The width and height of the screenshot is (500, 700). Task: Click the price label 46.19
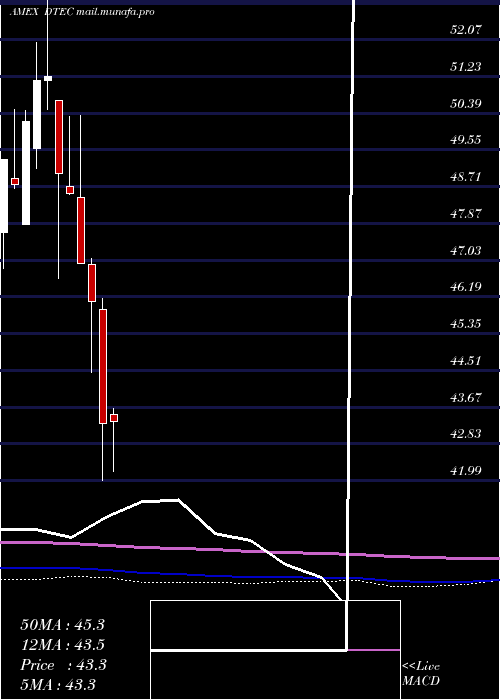(466, 287)
